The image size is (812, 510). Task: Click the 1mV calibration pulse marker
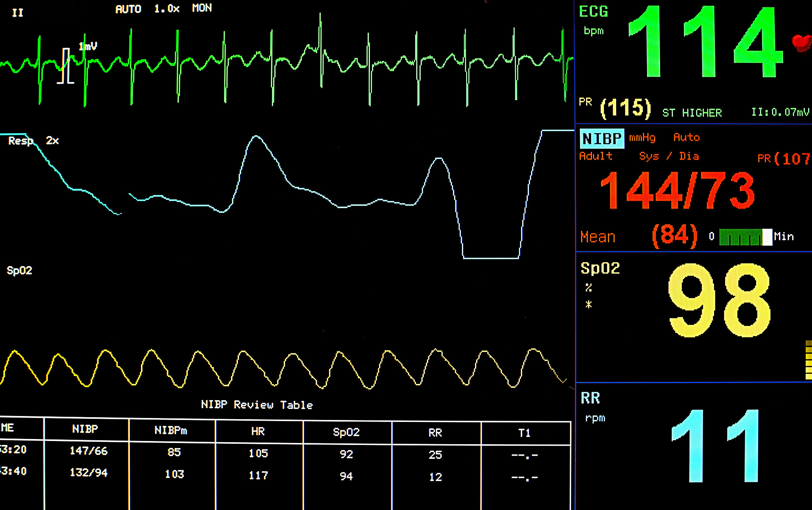pos(66,66)
